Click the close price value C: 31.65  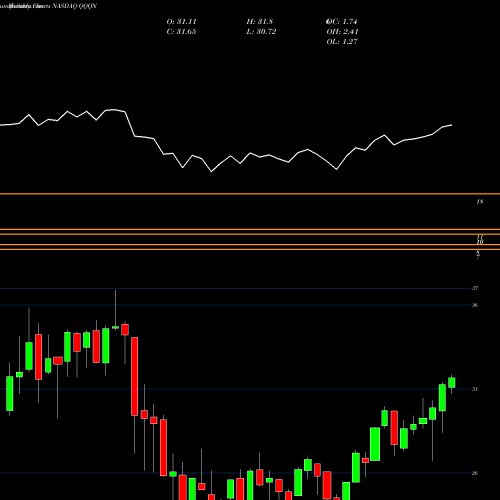click(x=182, y=32)
